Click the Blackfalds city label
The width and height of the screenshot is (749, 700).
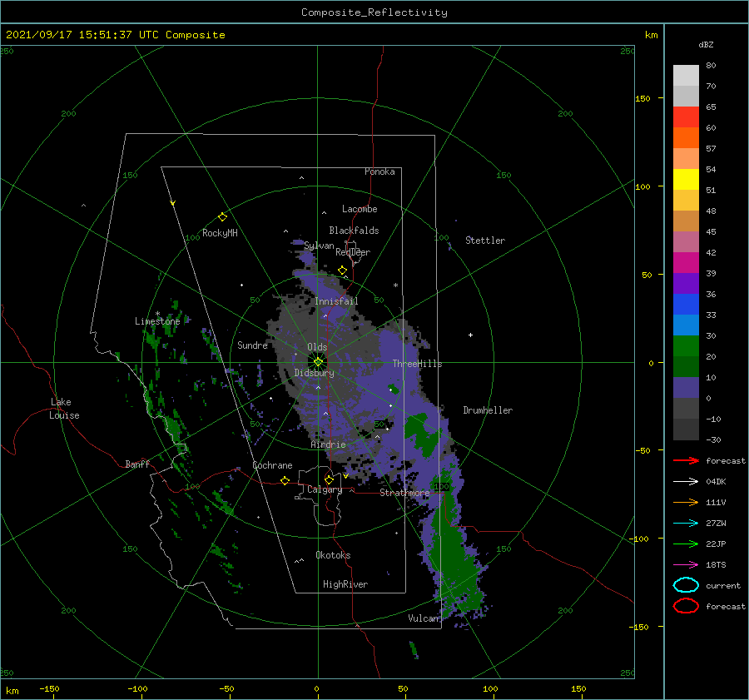pos(354,231)
